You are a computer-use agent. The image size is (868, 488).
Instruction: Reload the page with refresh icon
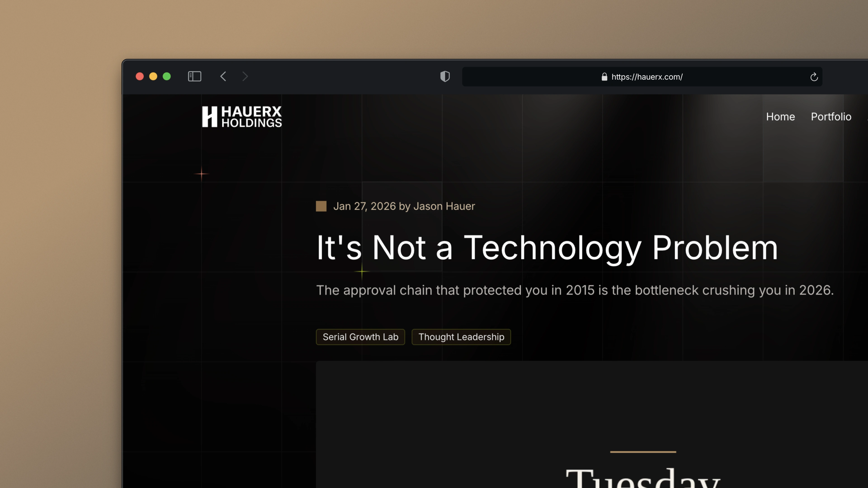814,77
